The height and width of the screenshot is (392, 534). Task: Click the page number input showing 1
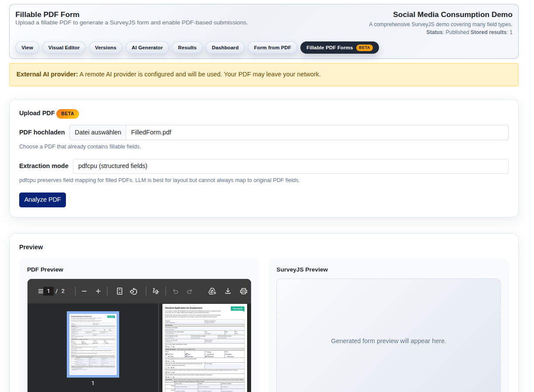click(48, 291)
